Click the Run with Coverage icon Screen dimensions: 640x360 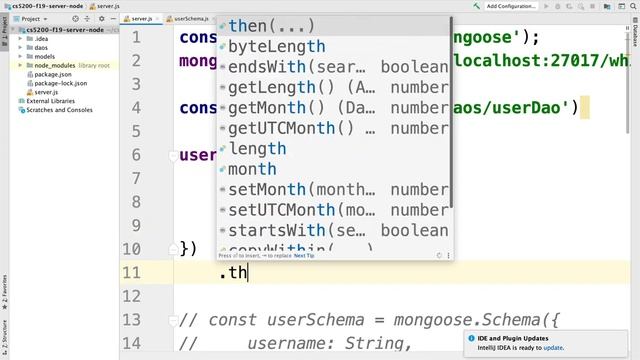pos(569,6)
